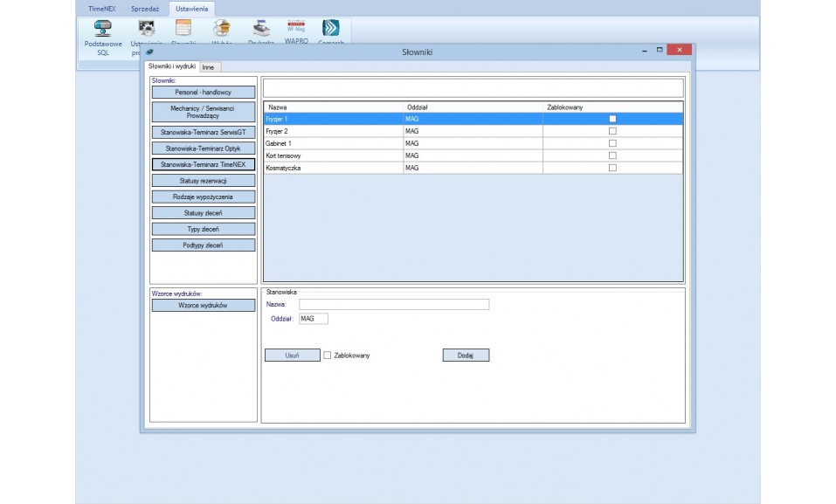The image size is (836, 504).
Task: Click into the Nazwa text field
Action: pyautogui.click(x=394, y=305)
